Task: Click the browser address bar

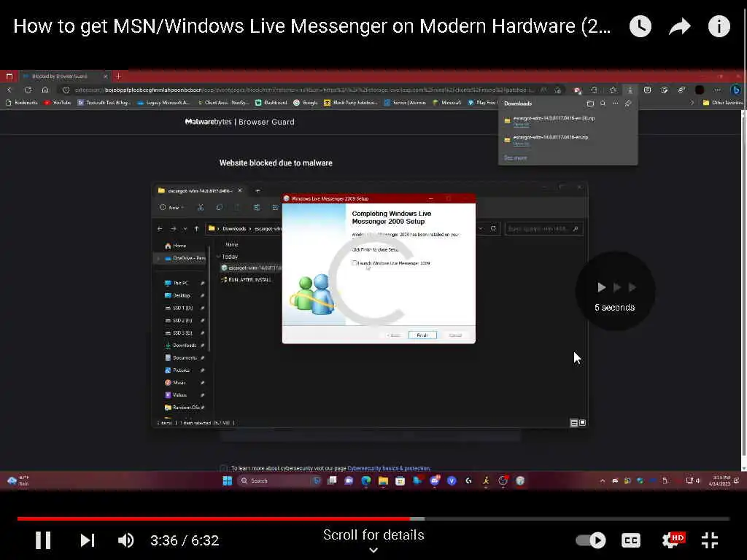Action: [x=305, y=90]
